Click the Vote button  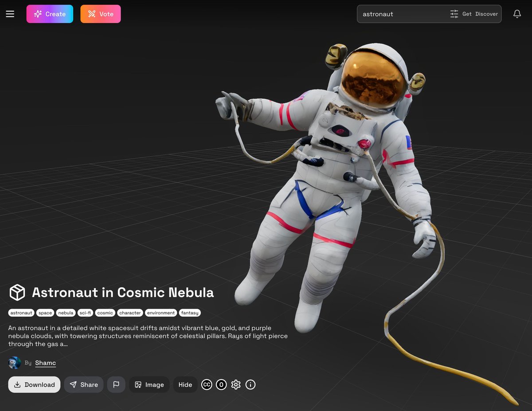tap(101, 14)
